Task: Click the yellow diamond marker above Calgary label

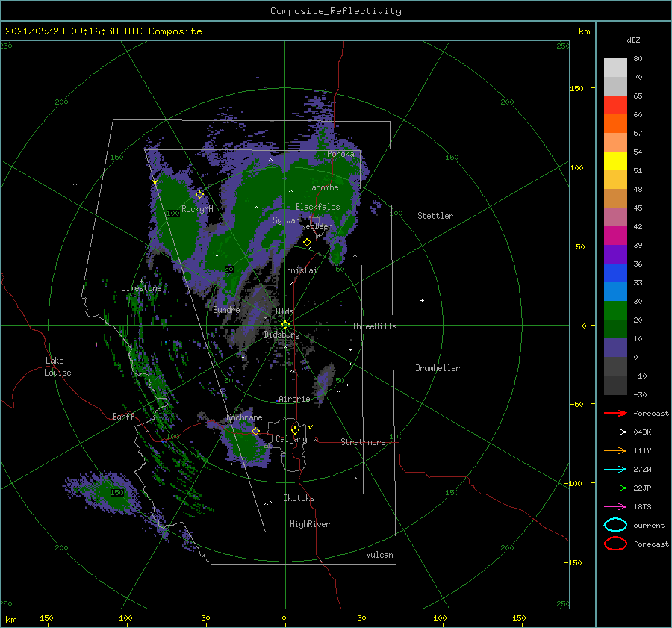Action: (295, 430)
